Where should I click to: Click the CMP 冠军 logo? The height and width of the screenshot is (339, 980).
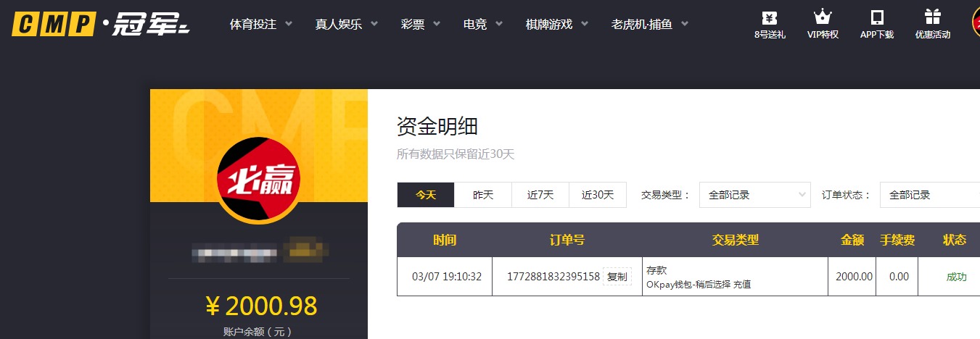100,24
